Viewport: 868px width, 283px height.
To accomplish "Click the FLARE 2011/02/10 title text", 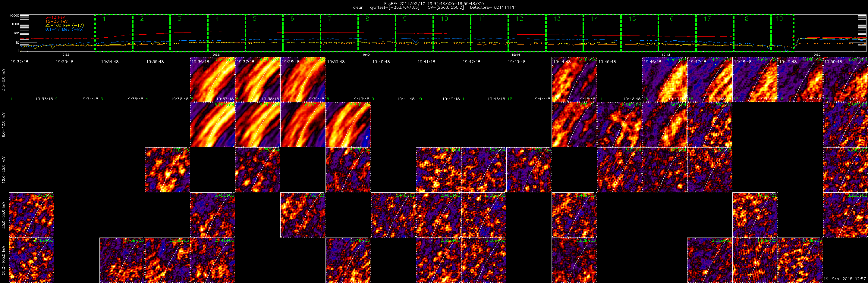I will click(434, 4).
